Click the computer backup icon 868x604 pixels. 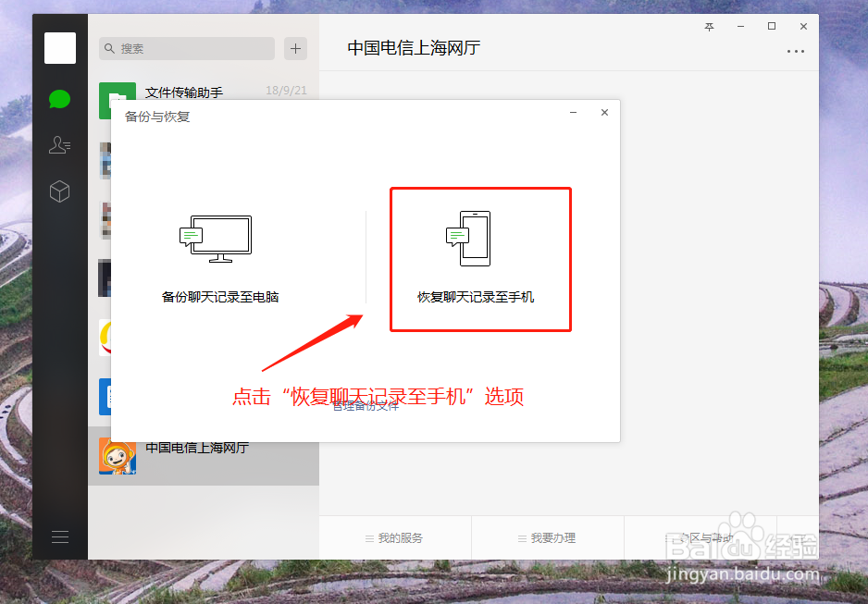point(216,239)
